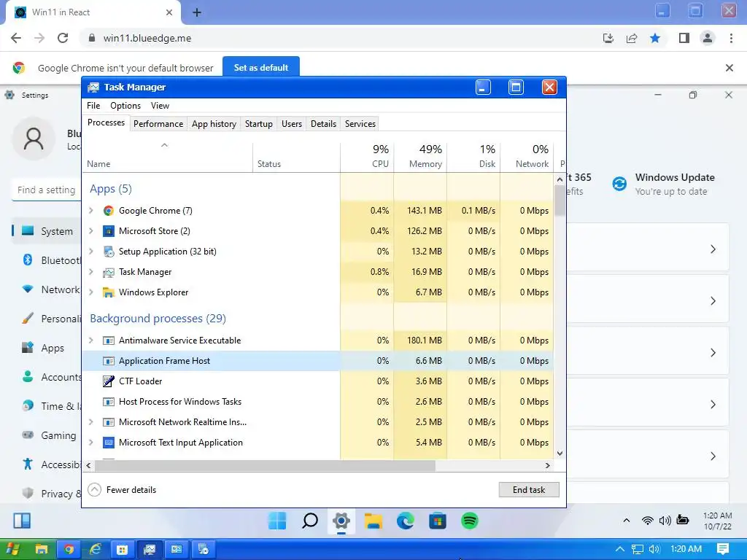This screenshot has width=747, height=560.
Task: Open File Explorer on the Win11 taskbar
Action: coord(373,521)
